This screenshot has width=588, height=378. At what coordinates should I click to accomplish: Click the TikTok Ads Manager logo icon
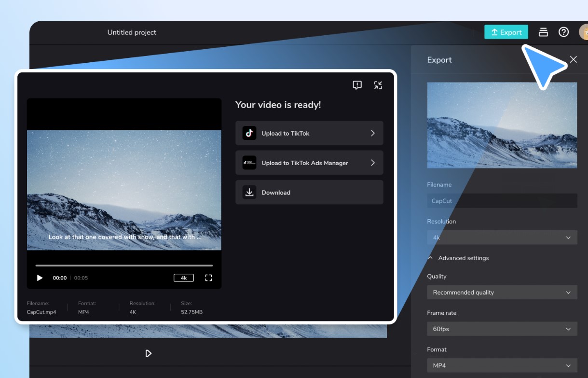tap(249, 163)
